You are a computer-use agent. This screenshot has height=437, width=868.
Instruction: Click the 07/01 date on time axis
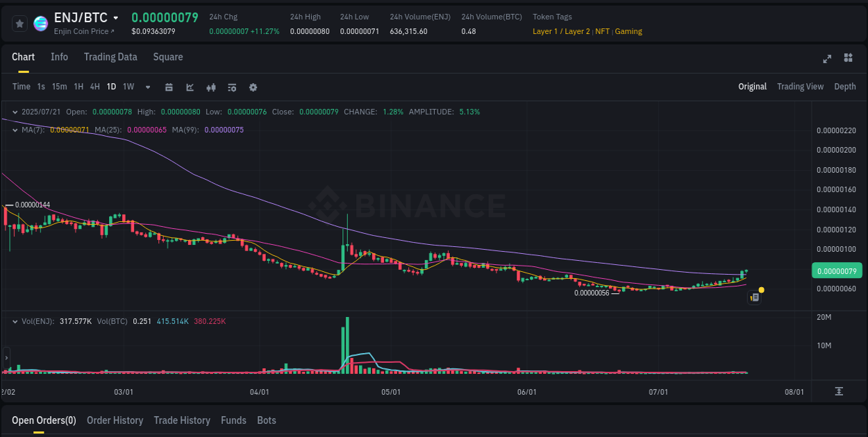[658, 392]
